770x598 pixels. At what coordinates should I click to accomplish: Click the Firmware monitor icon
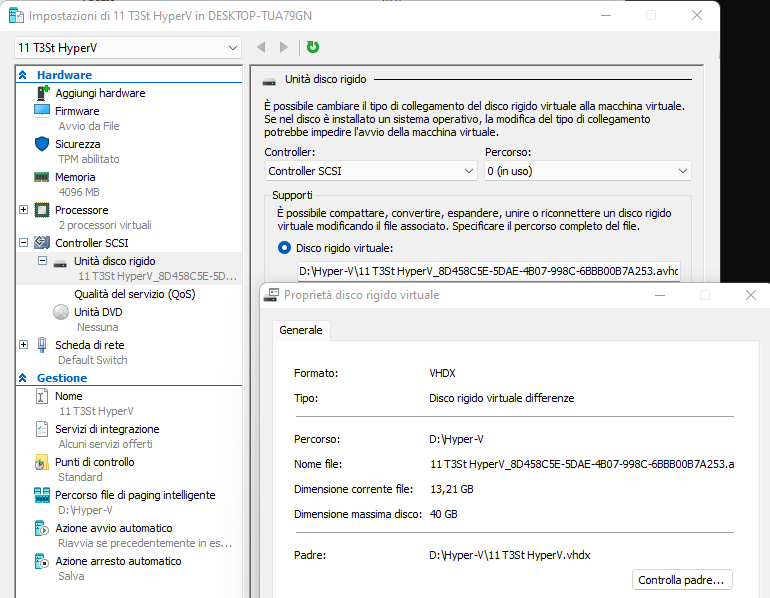(42, 110)
